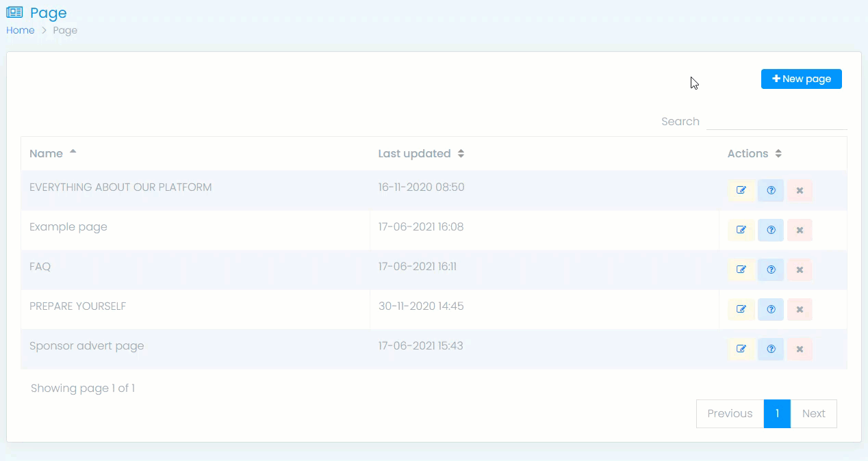The image size is (868, 461).
Task: Click the Sponsor advert page name
Action: pos(87,345)
